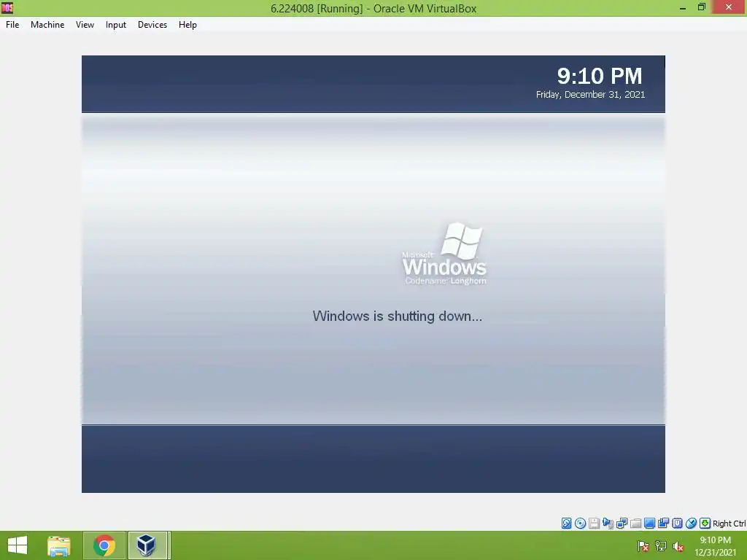Open the taskbar clock showing 9:10 PM
The width and height of the screenshot is (747, 560).
(715, 545)
